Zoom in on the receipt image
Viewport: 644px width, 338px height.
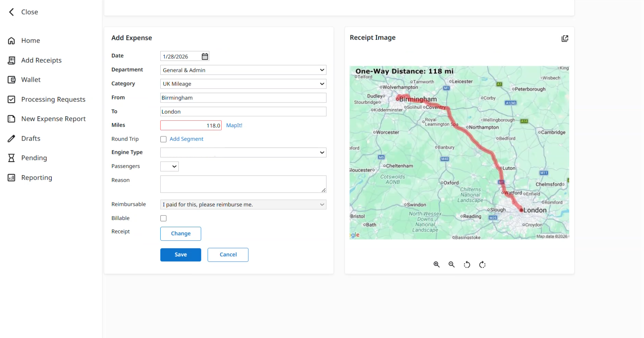point(436,264)
